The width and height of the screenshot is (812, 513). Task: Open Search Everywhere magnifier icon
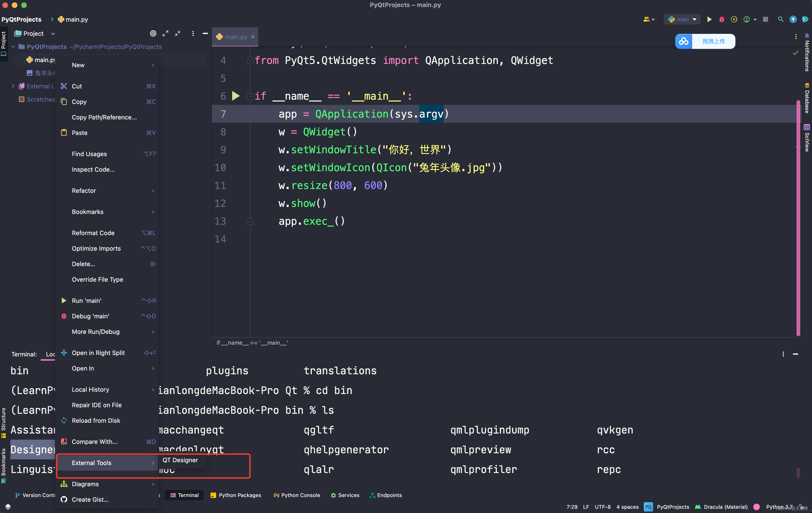(780, 19)
